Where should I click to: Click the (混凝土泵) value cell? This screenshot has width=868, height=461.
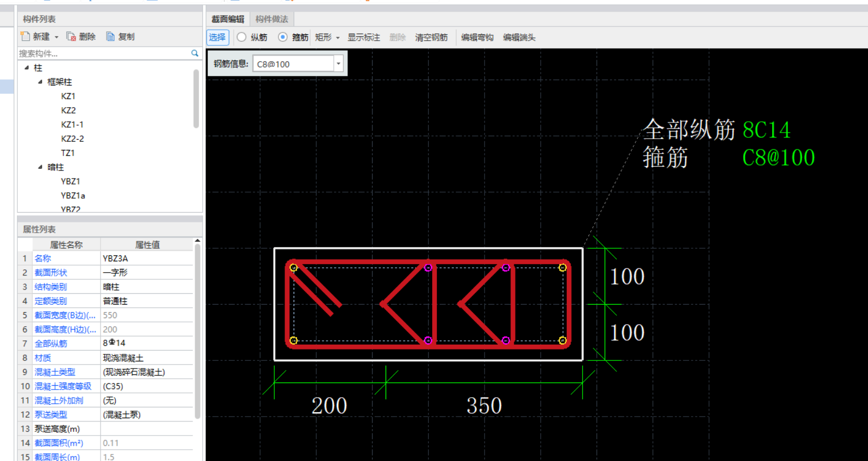coord(147,414)
